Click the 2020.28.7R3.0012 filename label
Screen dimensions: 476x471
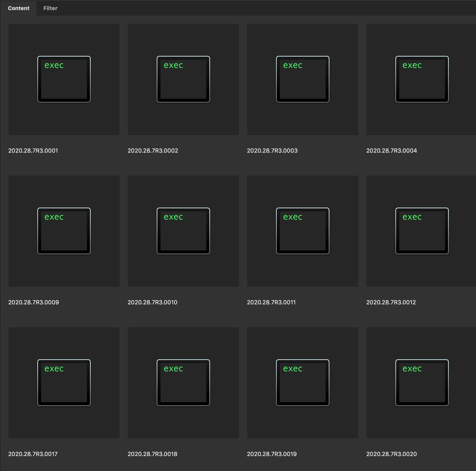[x=391, y=302]
